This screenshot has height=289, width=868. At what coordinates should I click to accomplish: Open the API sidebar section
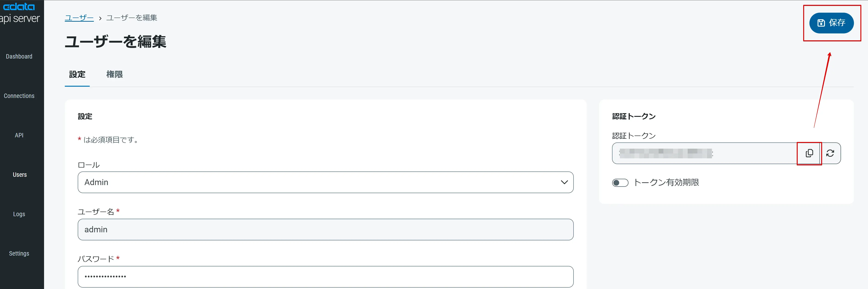point(19,136)
